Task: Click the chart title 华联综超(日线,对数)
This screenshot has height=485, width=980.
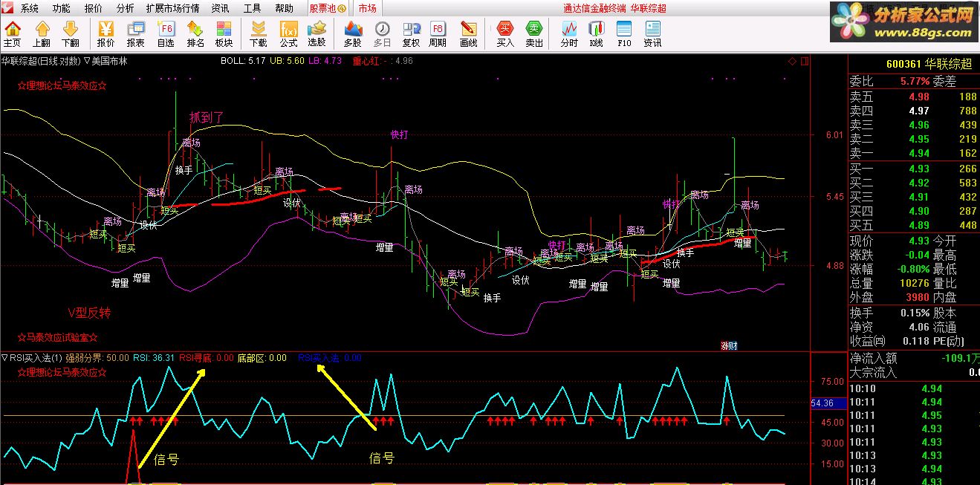Action: tap(42, 61)
